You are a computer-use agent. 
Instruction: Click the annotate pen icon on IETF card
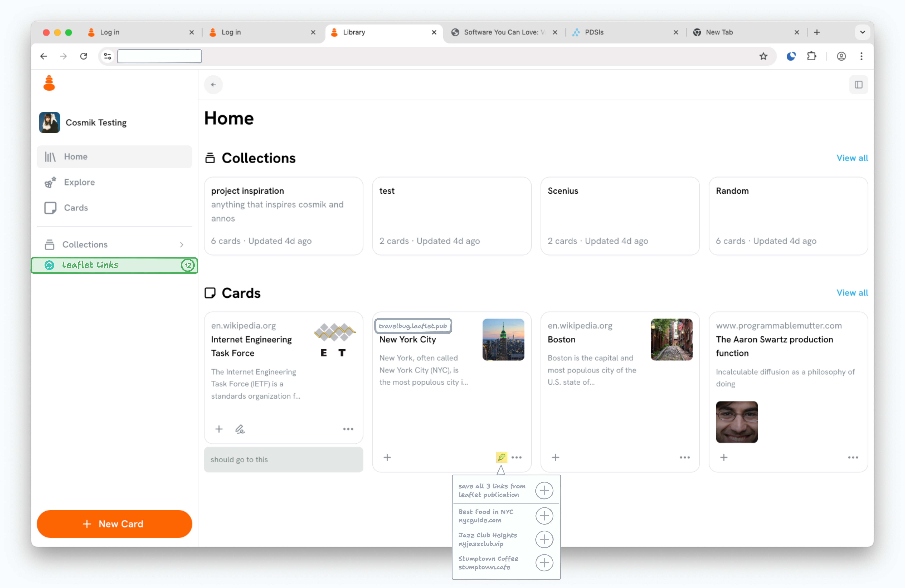coord(240,429)
